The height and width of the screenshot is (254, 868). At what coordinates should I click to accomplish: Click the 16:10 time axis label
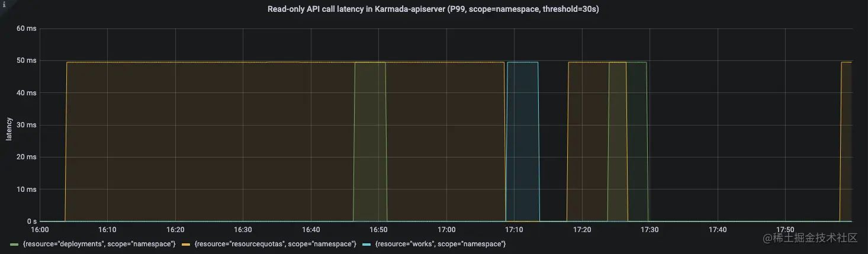(107, 230)
